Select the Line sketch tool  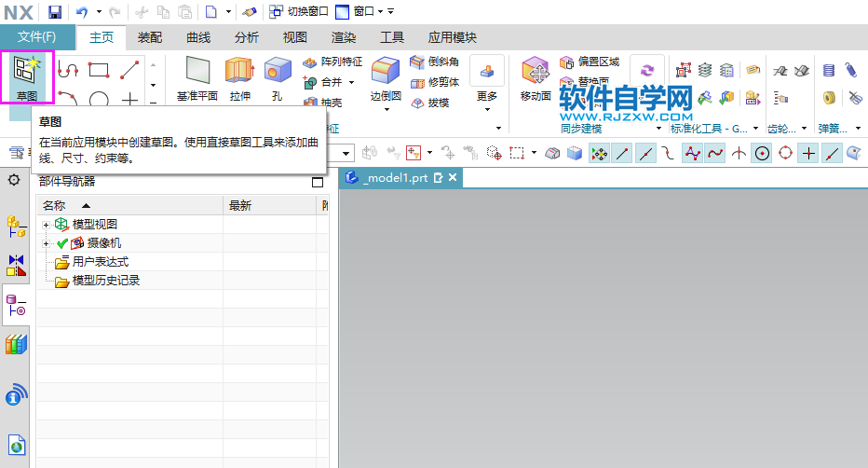129,70
